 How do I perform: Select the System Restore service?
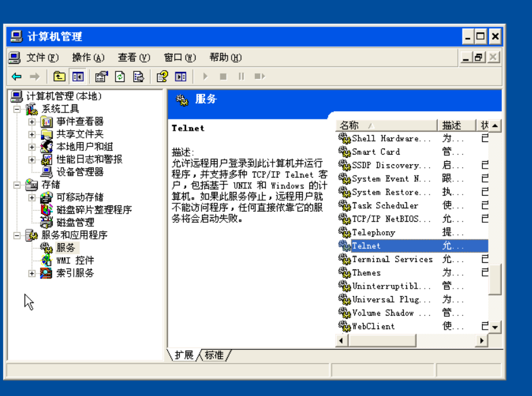(413, 192)
